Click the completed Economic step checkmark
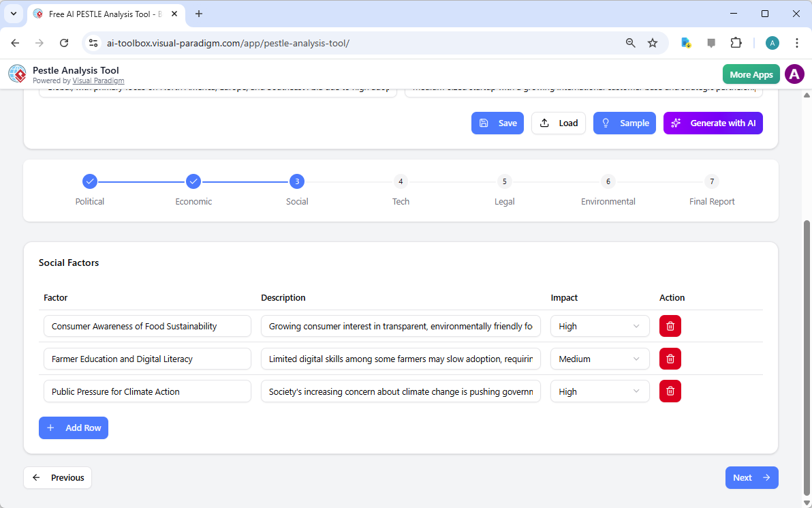Screen dimensions: 812x508 click(193, 181)
